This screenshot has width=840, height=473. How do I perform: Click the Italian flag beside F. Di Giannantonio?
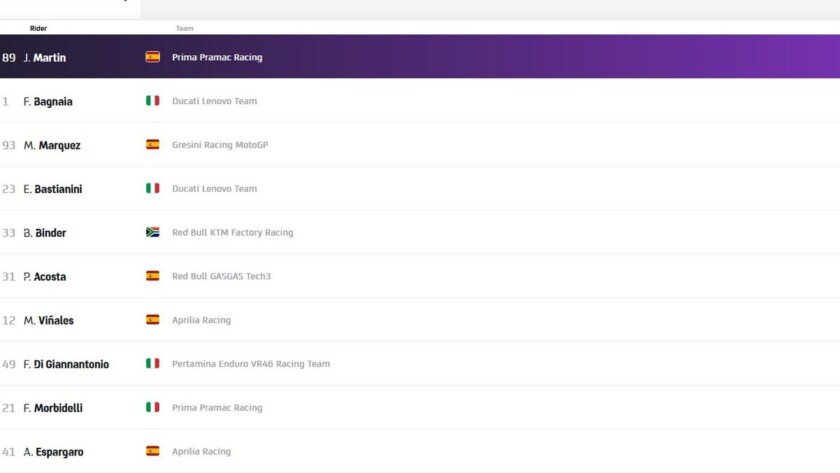point(152,364)
